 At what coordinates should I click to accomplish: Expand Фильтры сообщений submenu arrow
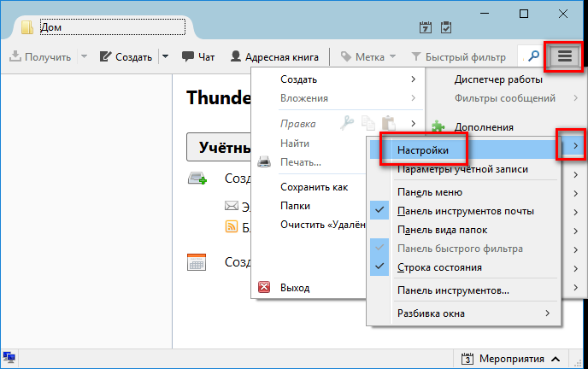[x=575, y=98]
